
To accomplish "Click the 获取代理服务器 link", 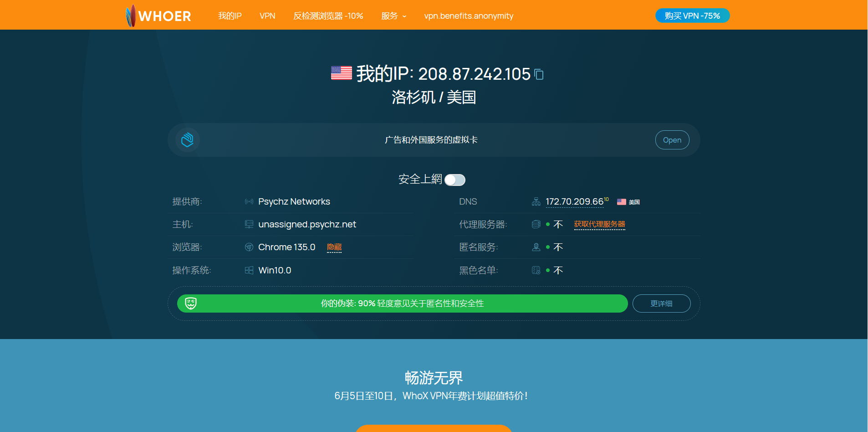I will point(599,224).
